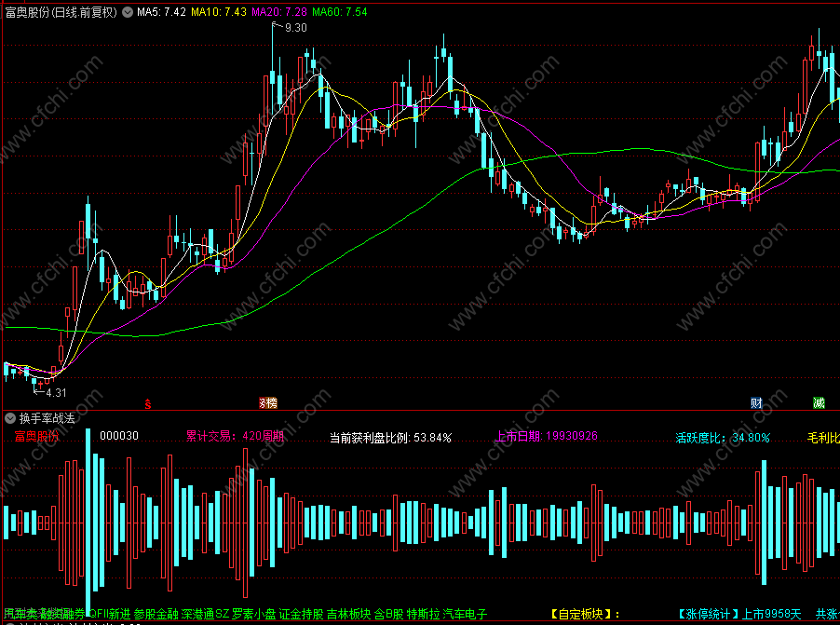Click the 含B股 sector tag
The image size is (840, 625).
[389, 614]
